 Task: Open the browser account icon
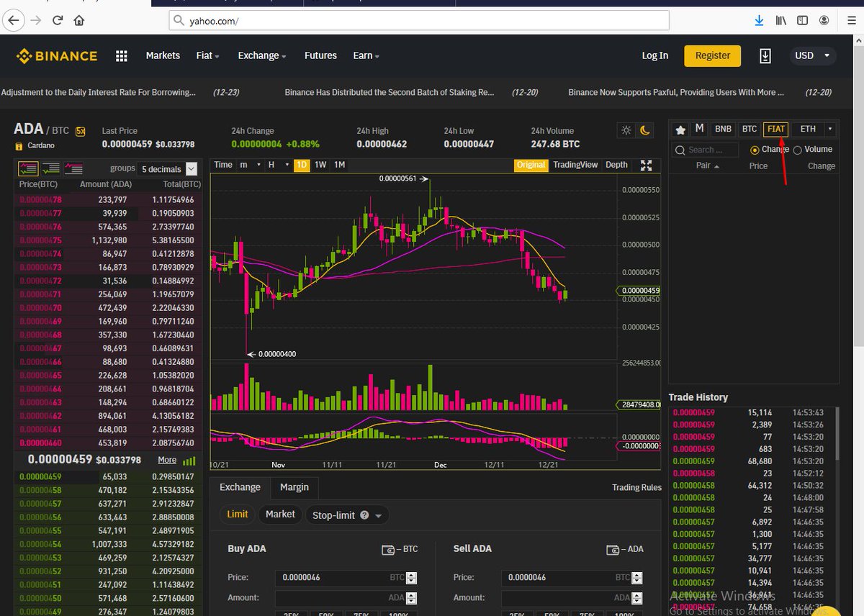coord(824,20)
